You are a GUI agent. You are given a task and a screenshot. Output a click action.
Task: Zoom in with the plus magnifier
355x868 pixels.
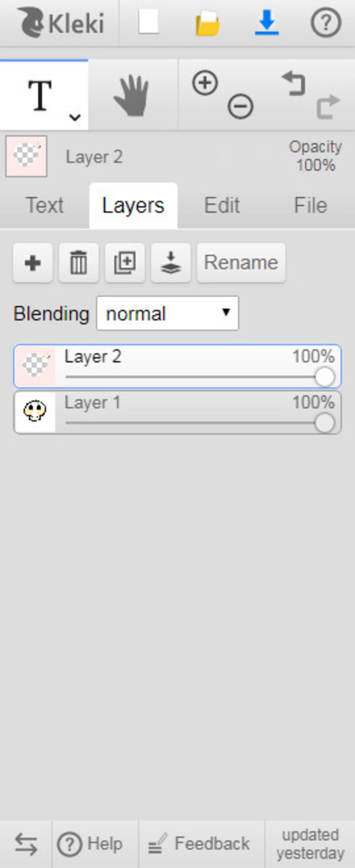tap(205, 83)
